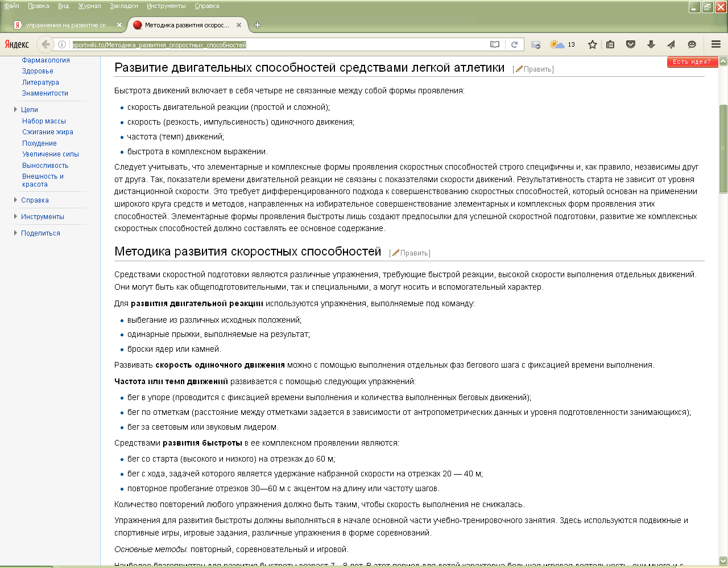The width and height of the screenshot is (728, 568).
Task: Open the Журнал menu
Action: click(x=89, y=6)
